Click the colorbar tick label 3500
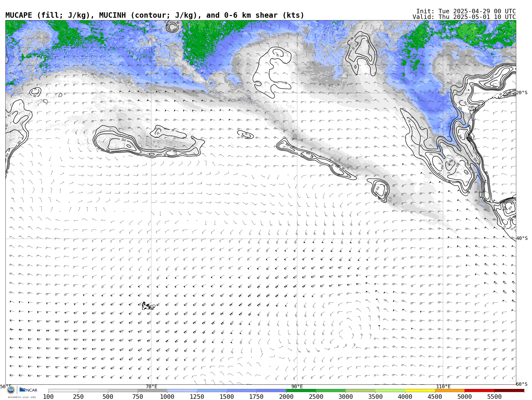 click(x=375, y=397)
